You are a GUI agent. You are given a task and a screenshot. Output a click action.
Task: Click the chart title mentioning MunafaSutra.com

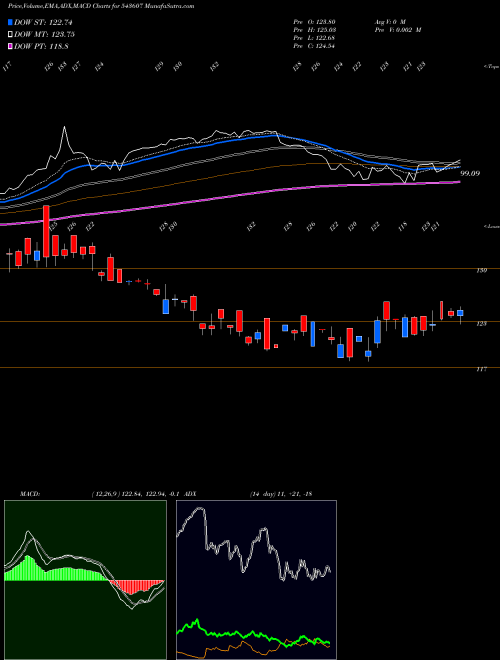coord(101,7)
